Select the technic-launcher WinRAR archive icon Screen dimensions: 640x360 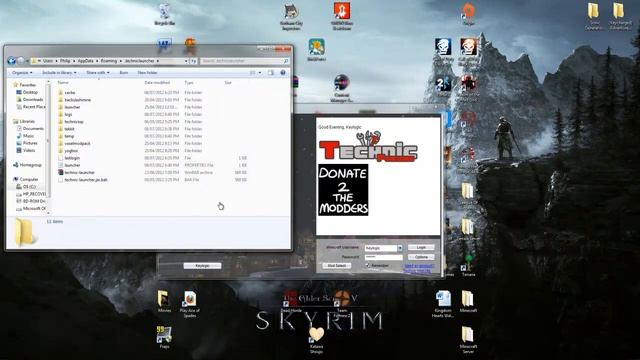pyautogui.click(x=60, y=172)
